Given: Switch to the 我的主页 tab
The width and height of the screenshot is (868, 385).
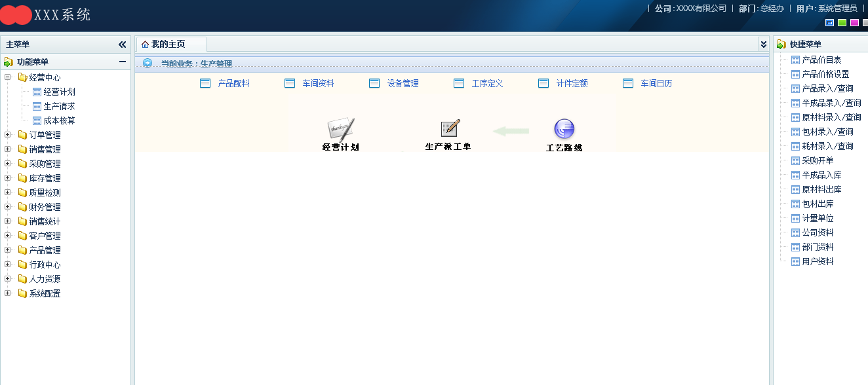Looking at the screenshot, I should pos(168,45).
